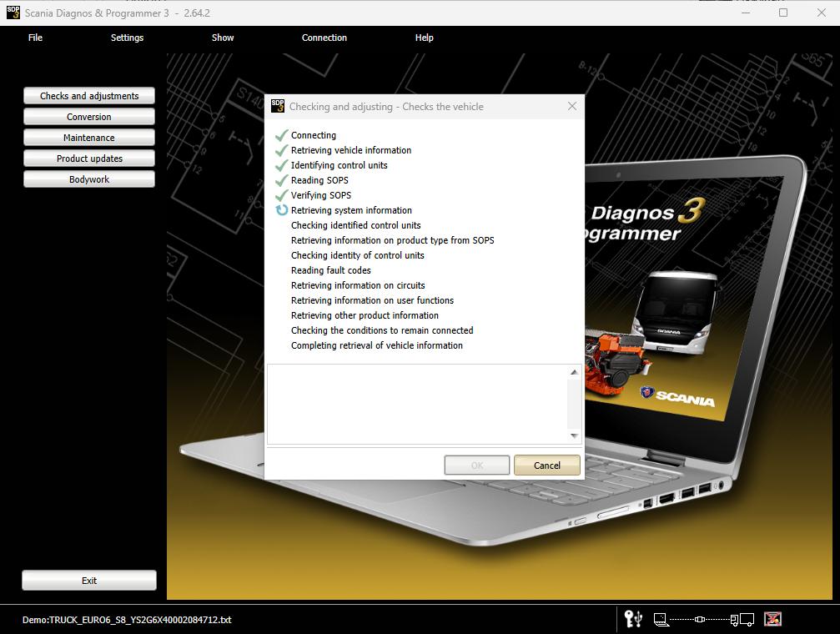Select the Bodywork button
Screen dimensions: 840x634
pyautogui.click(x=89, y=179)
